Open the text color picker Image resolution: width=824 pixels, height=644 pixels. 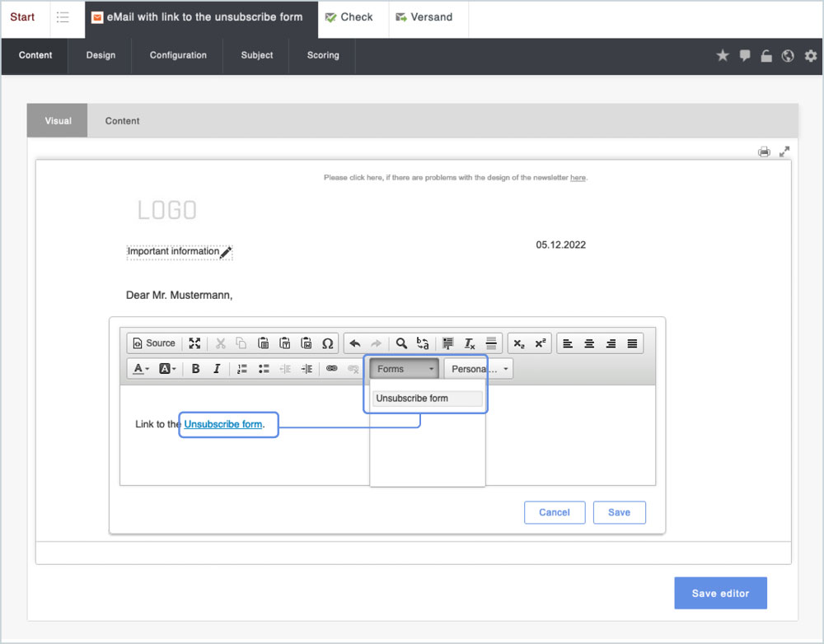(x=142, y=369)
